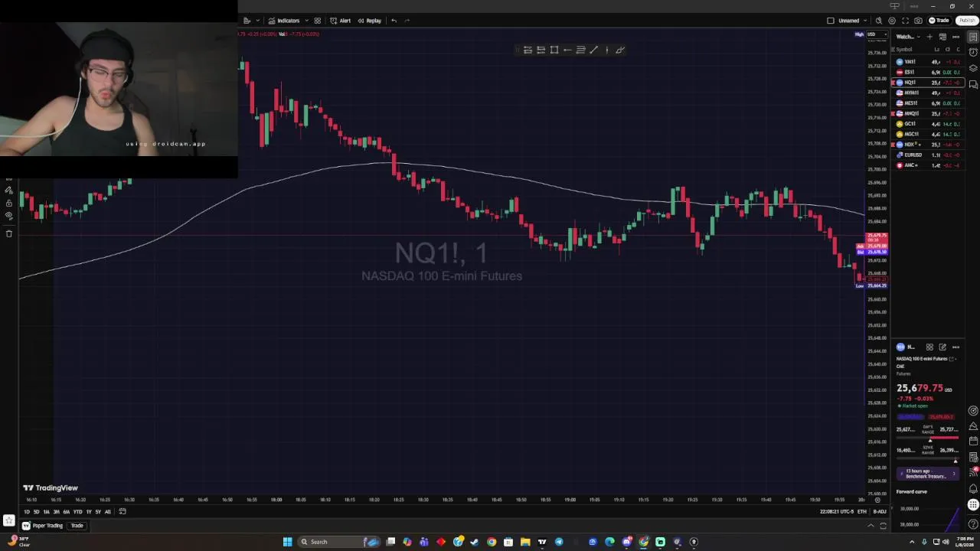Add a symbol to the watchlist
This screenshot has width=980, height=551.
pos(929,37)
